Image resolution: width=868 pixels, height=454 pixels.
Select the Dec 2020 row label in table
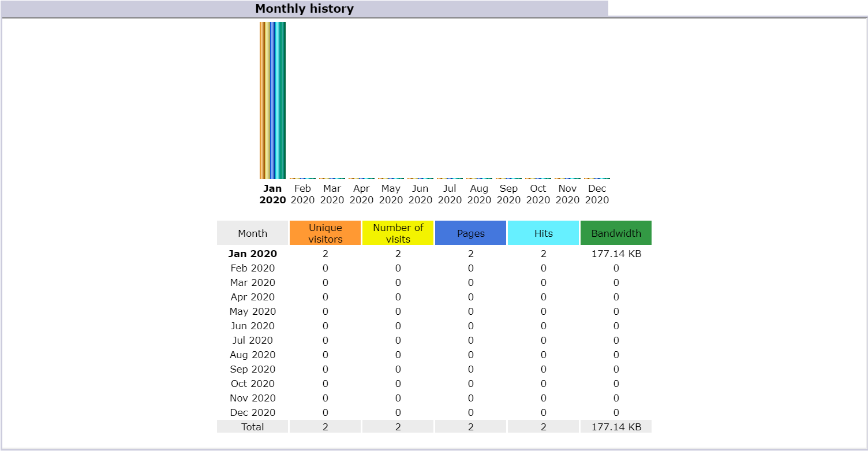click(252, 412)
